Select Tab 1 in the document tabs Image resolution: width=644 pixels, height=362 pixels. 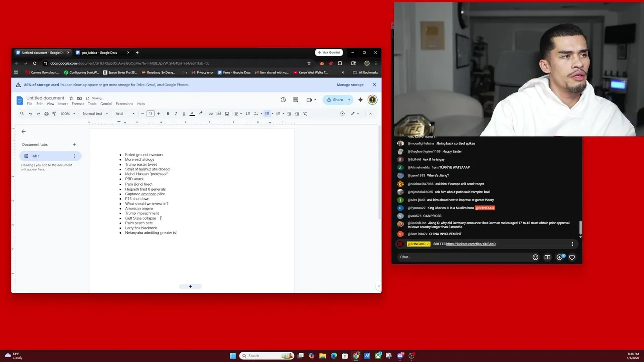point(50,156)
